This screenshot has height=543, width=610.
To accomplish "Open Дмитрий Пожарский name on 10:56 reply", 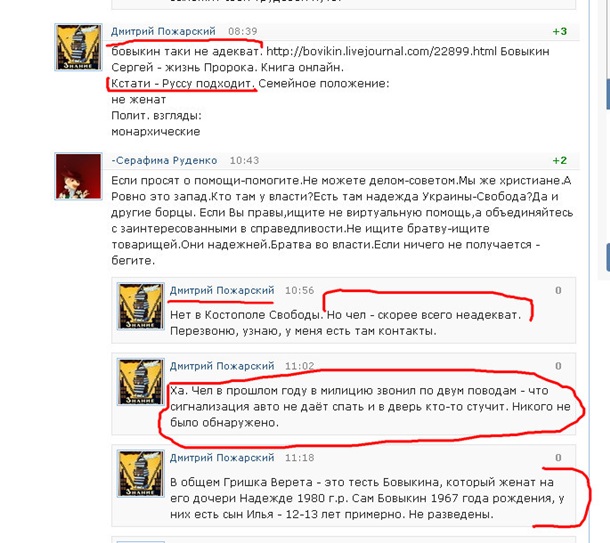I will pos(222,290).
